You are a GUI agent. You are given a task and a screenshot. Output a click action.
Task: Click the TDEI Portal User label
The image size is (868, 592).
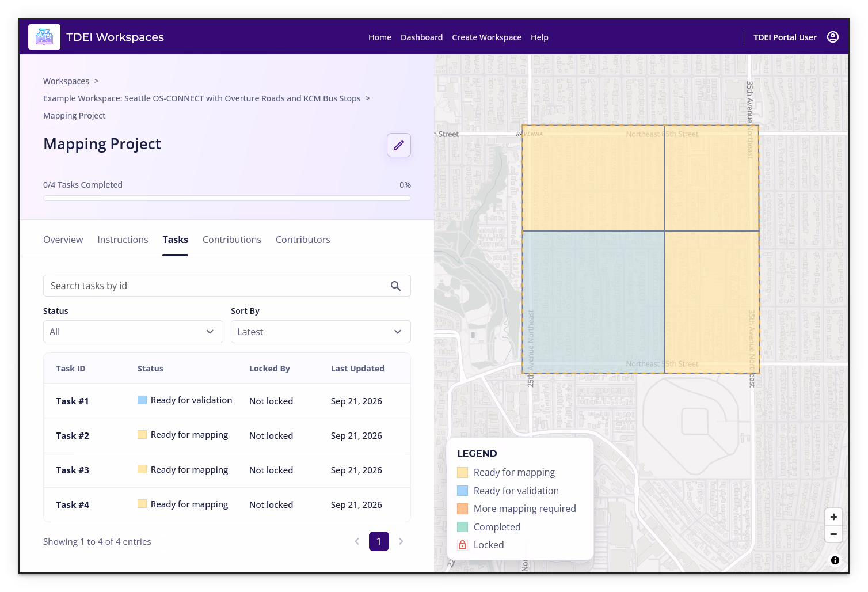point(785,37)
